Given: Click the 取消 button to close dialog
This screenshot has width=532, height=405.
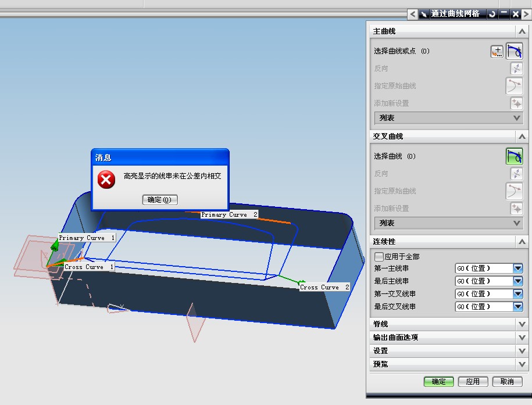Looking at the screenshot, I should [507, 382].
